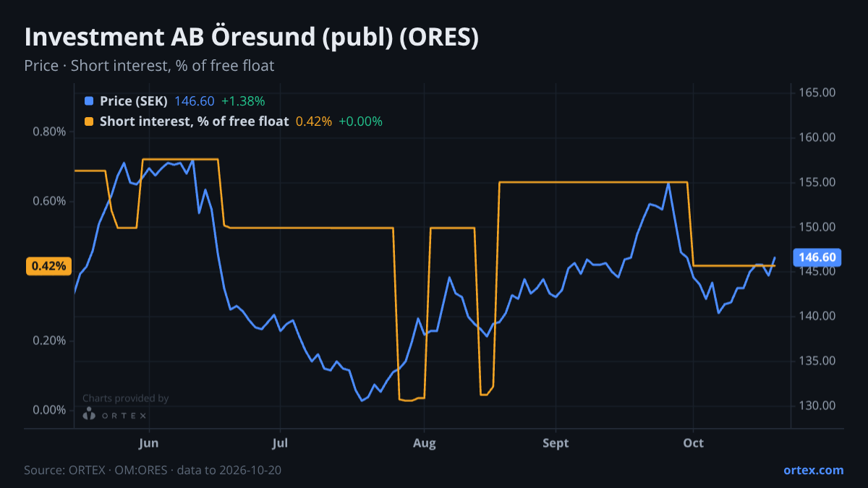
Task: Click the blue Price legend swatch
Action: click(x=89, y=100)
